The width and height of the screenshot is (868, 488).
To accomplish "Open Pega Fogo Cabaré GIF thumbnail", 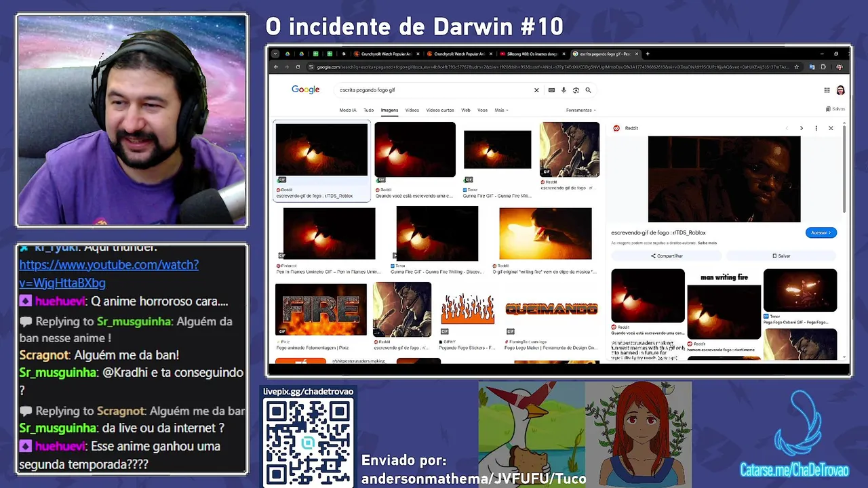I will [800, 290].
